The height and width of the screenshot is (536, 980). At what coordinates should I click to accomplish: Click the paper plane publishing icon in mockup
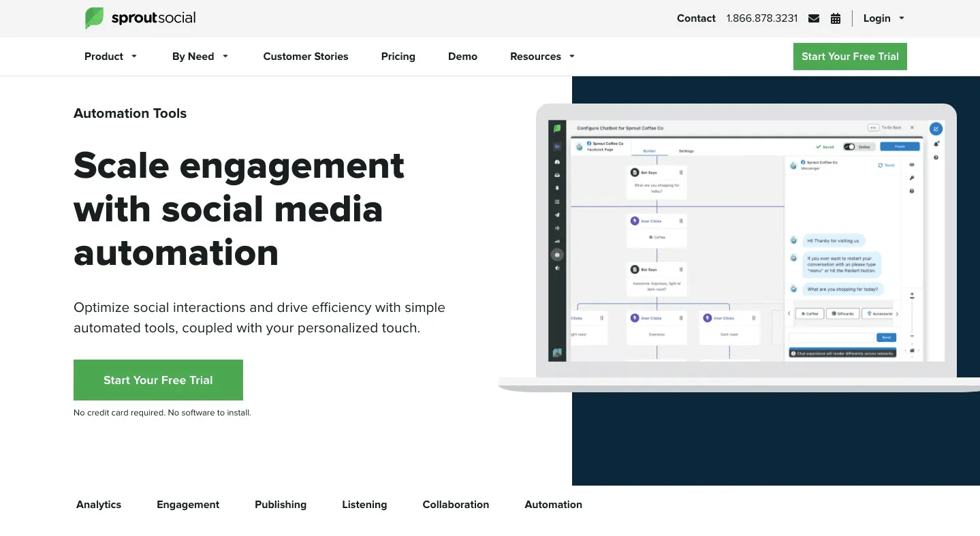click(x=557, y=215)
